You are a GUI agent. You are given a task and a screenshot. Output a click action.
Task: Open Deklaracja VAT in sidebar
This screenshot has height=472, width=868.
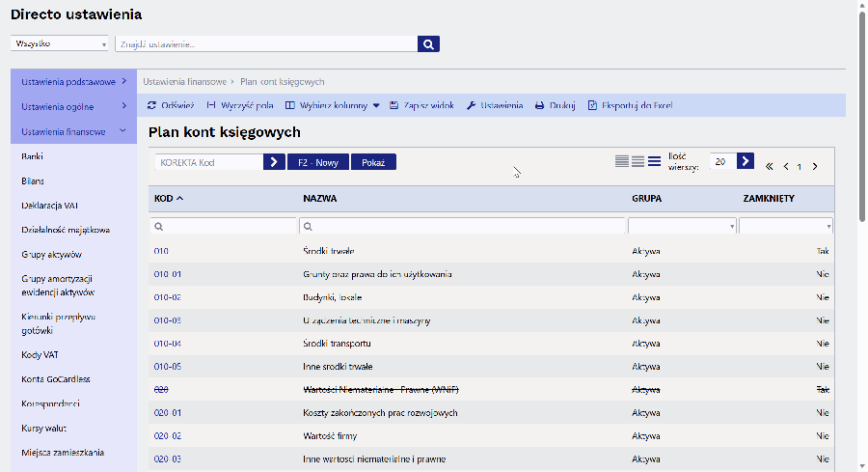click(50, 205)
